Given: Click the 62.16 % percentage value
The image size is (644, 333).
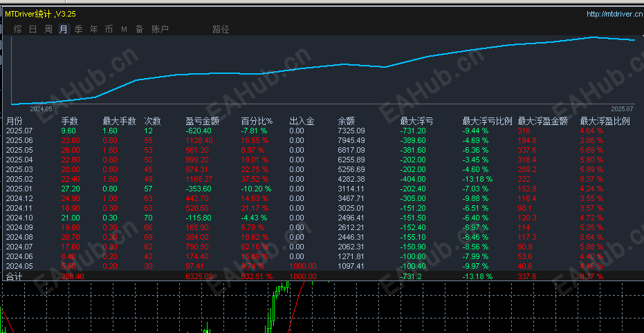Looking at the screenshot, I should 255,247.
